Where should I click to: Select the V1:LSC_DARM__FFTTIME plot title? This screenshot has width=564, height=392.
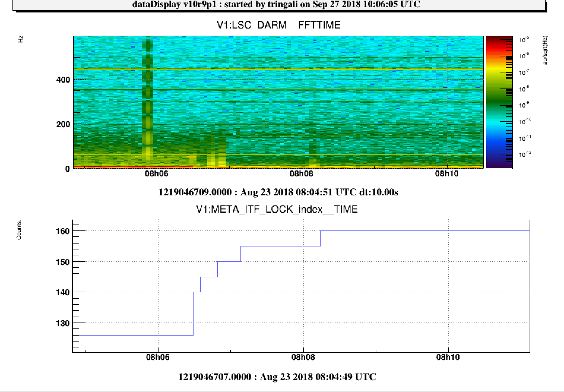pos(278,25)
